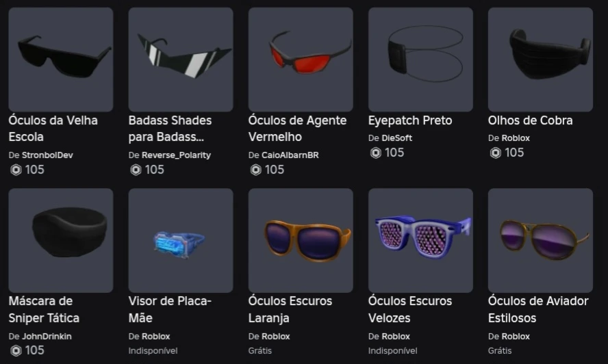Select the Badass Shades item image

click(181, 60)
